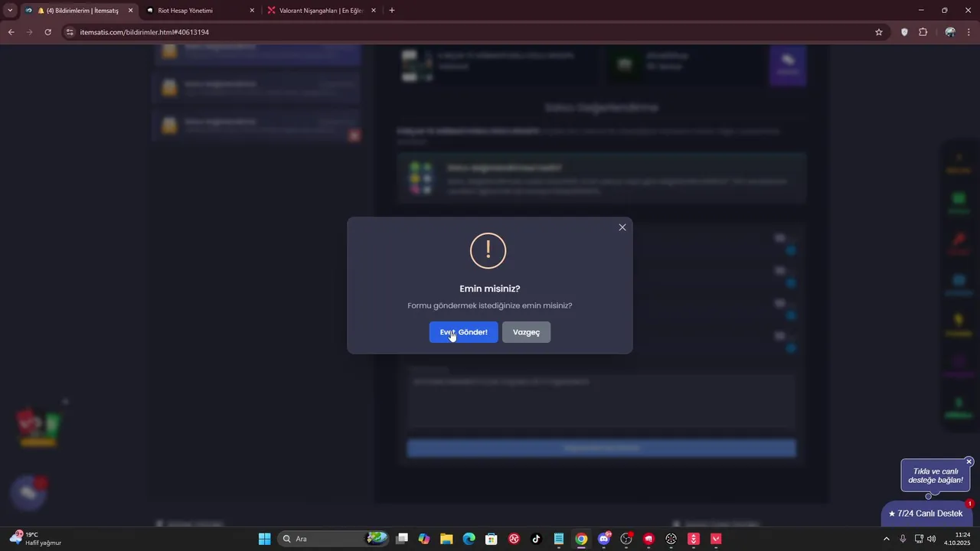Click the taskbar Ara search box
980x551 pixels.
coord(333,539)
